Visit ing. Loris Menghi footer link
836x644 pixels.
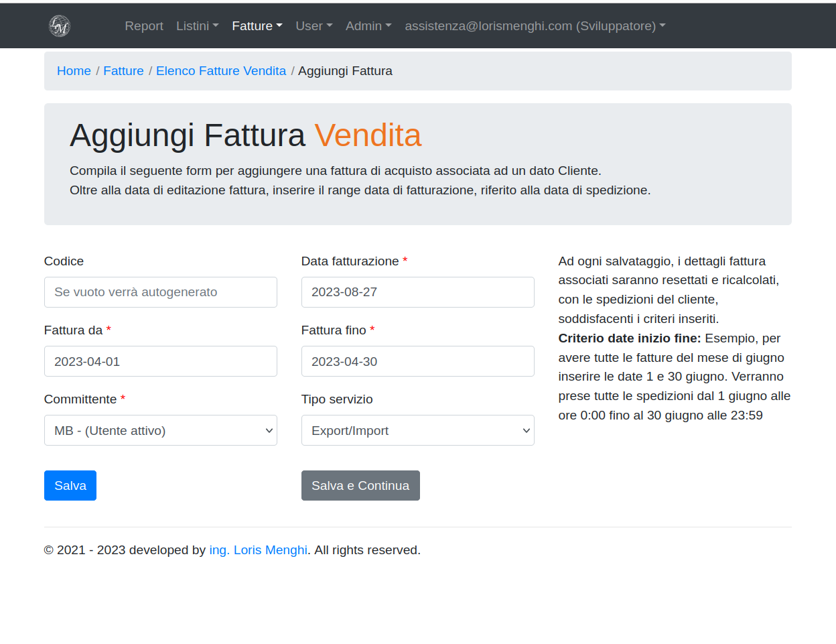[x=258, y=550]
